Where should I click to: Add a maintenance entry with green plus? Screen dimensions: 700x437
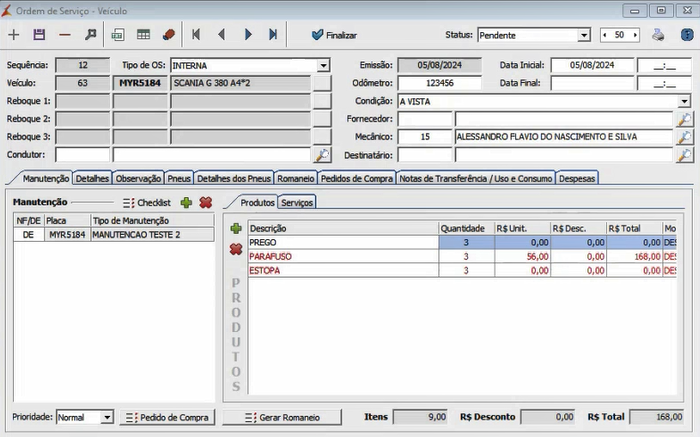click(186, 203)
